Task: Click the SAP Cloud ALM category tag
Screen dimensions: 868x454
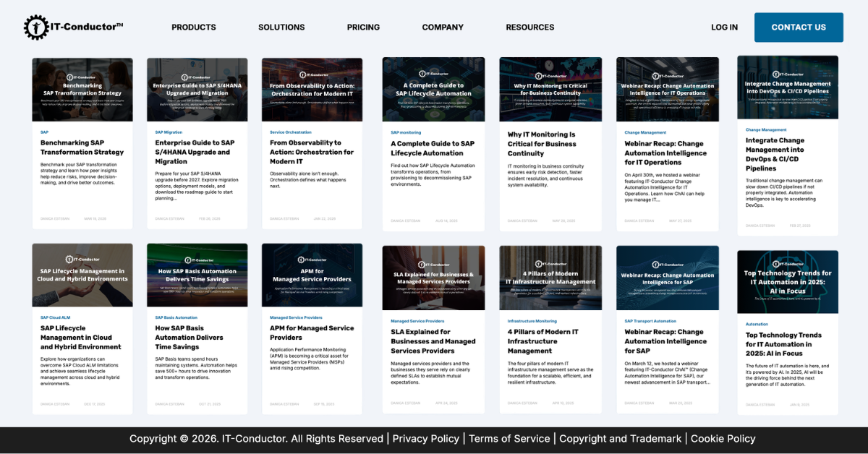Action: pos(55,317)
